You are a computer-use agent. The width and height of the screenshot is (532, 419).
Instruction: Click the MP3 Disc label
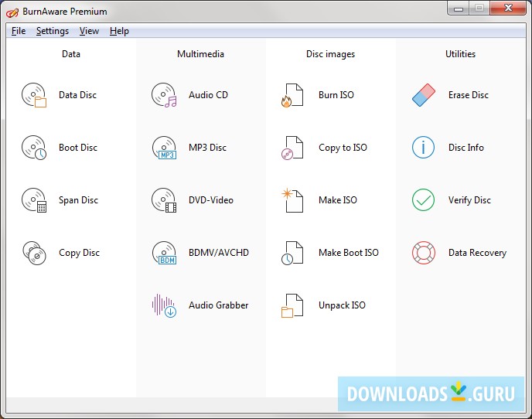coord(208,148)
